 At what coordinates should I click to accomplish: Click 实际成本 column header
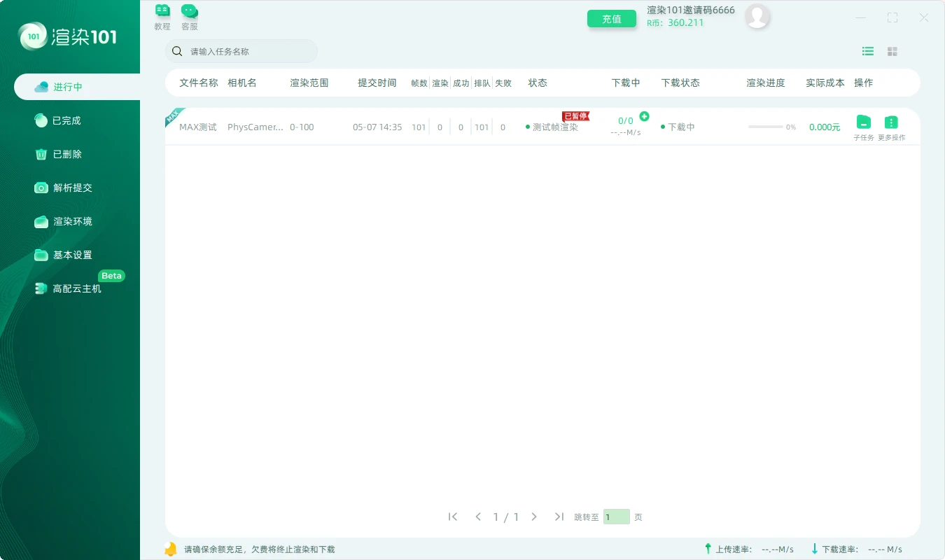click(825, 83)
